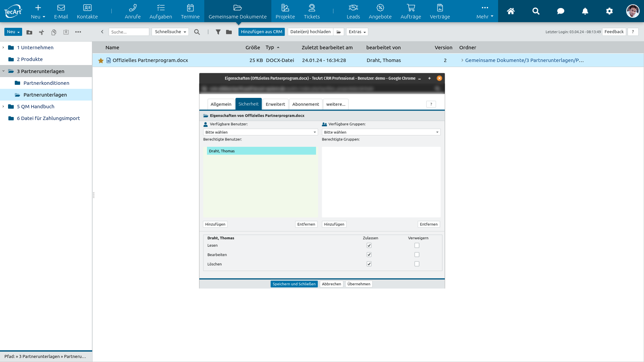This screenshot has width=644, height=362.
Task: Open the Schnellsuche dropdown
Action: [x=170, y=32]
